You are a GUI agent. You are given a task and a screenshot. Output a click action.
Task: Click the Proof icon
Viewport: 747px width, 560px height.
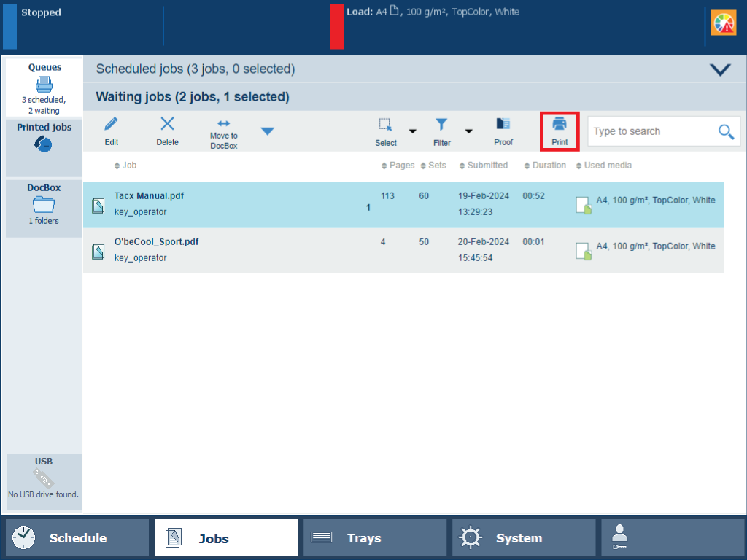click(x=503, y=125)
